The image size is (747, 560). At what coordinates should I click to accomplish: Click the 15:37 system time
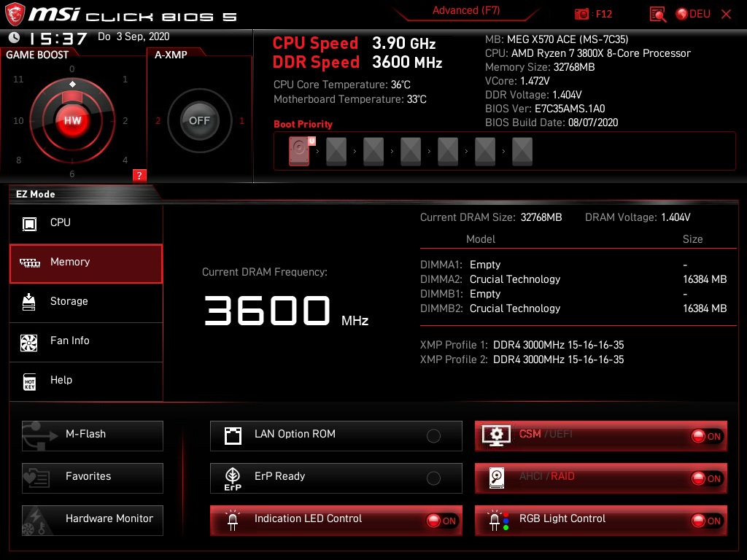(x=58, y=38)
